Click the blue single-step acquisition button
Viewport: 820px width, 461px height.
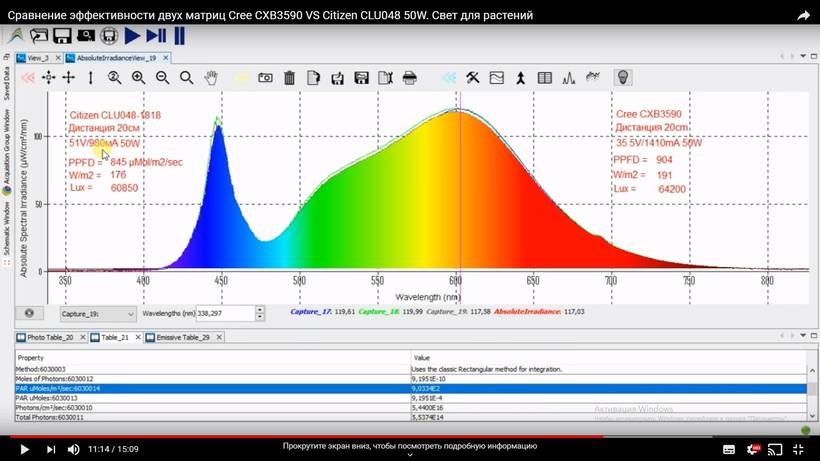pos(156,36)
